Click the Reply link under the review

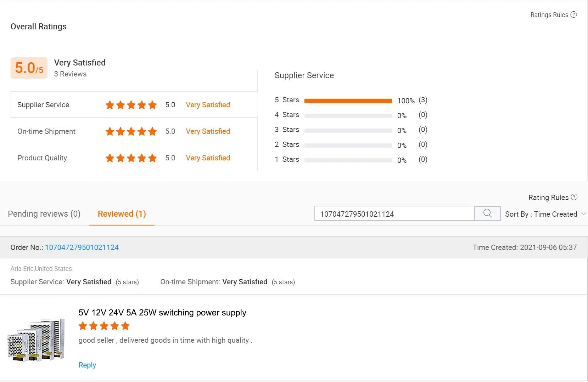click(x=87, y=365)
